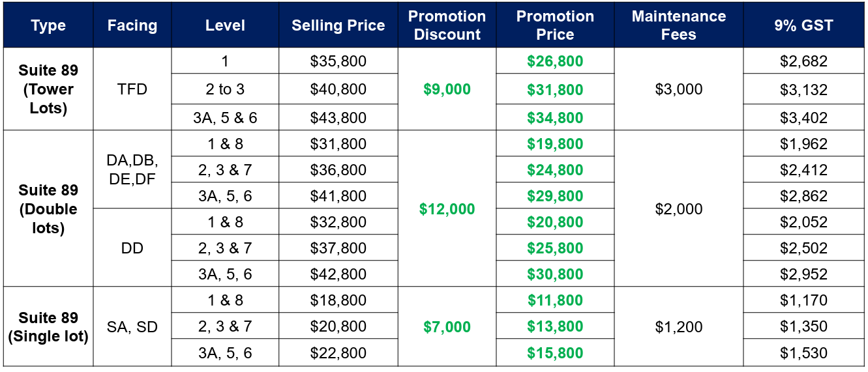The width and height of the screenshot is (868, 372).
Task: Click the SA, SD facing cell
Action: tap(132, 327)
